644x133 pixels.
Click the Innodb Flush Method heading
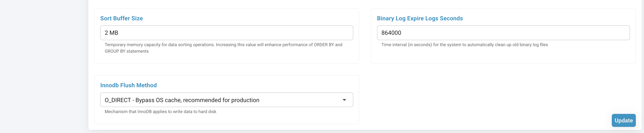point(128,85)
